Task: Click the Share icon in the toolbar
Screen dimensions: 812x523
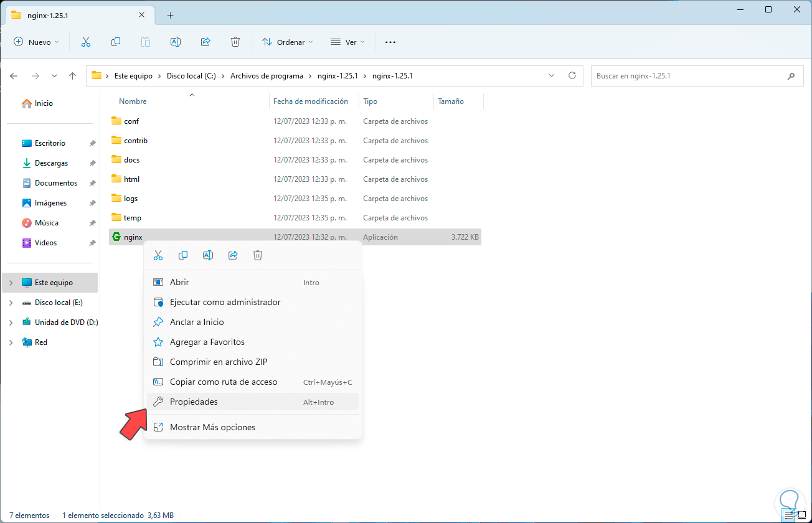Action: click(205, 42)
